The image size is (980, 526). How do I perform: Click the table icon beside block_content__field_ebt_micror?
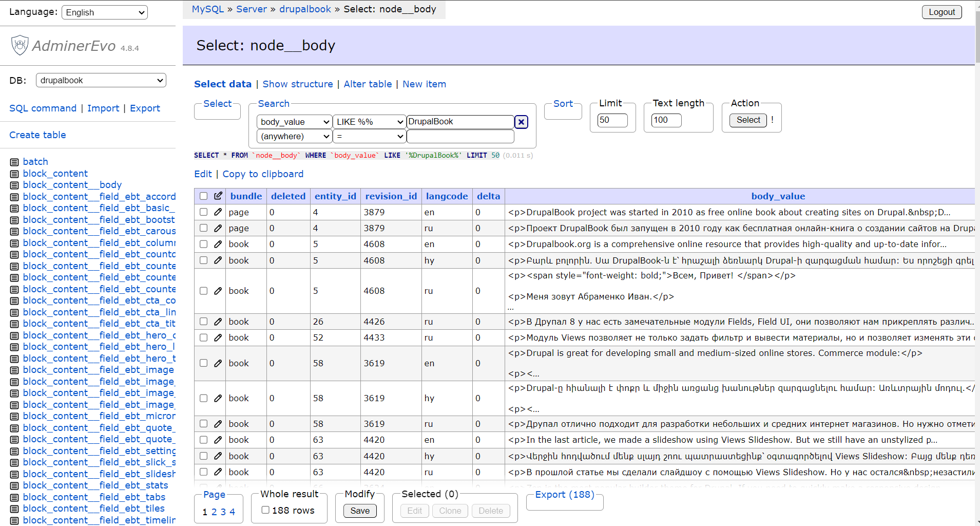pyautogui.click(x=14, y=416)
